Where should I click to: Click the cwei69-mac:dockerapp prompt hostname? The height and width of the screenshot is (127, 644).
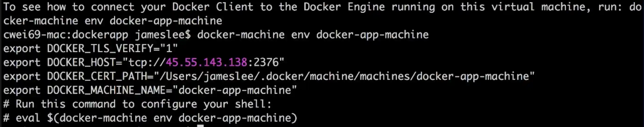65,35
